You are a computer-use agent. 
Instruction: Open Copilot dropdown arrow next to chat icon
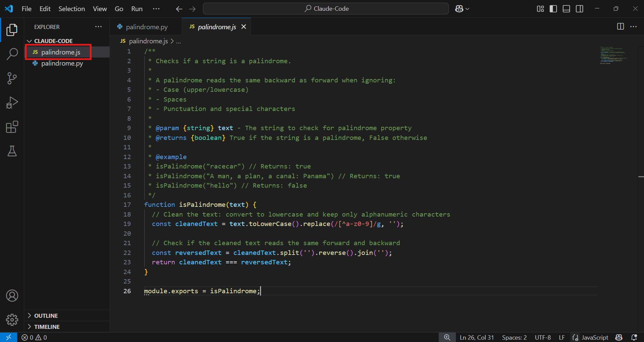tap(467, 9)
